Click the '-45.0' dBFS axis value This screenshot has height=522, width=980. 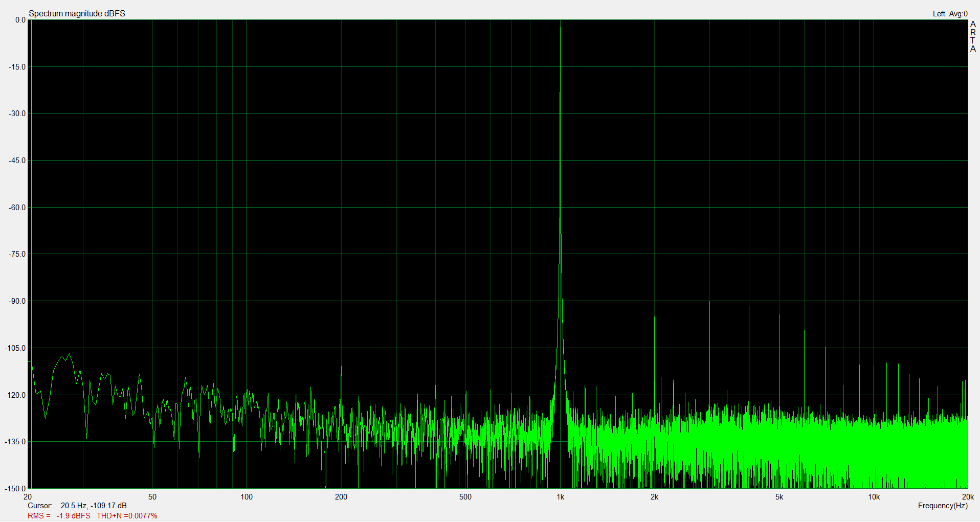coord(17,161)
